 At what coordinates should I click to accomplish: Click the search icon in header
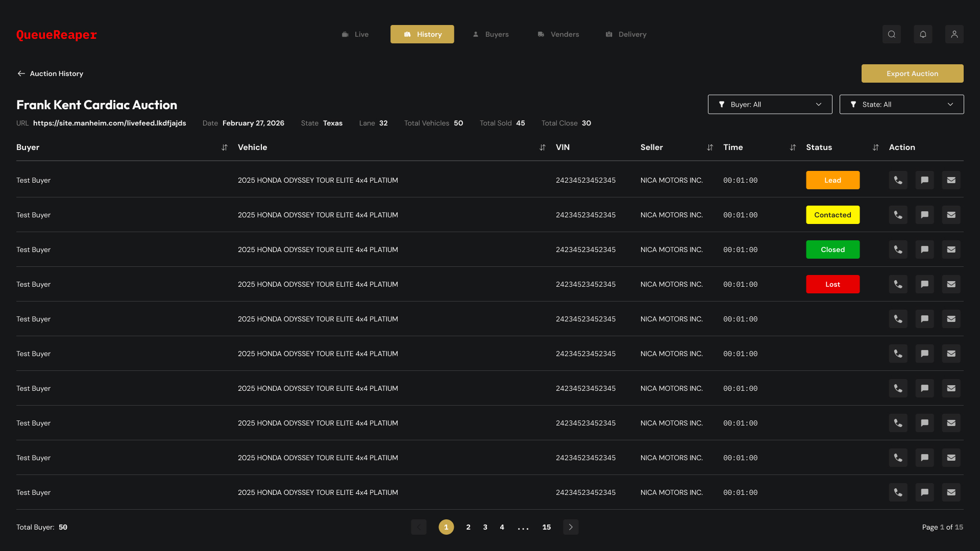(x=891, y=34)
